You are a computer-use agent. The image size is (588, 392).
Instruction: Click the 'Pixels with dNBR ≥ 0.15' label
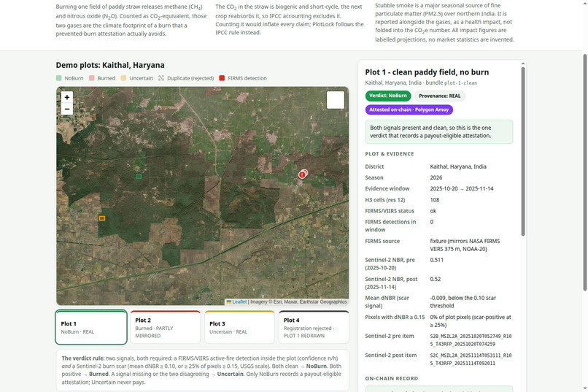[x=395, y=317]
